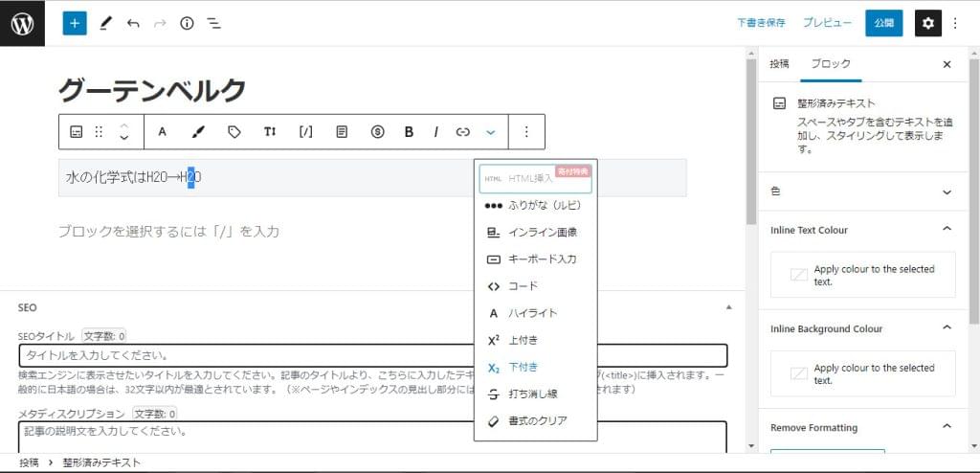This screenshot has height=473, width=980.
Task: Switch to the 投稿 tab
Action: click(779, 64)
